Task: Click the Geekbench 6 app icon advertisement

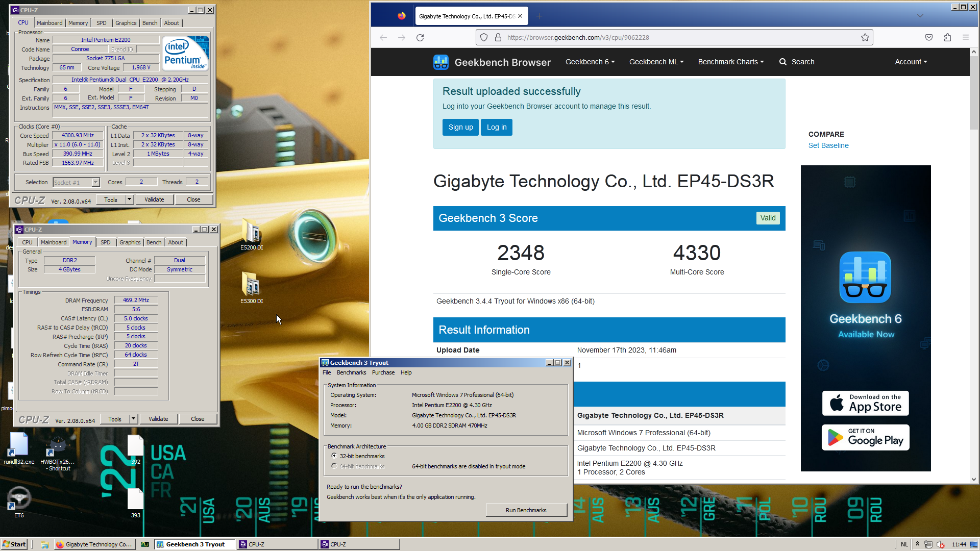Action: [865, 277]
